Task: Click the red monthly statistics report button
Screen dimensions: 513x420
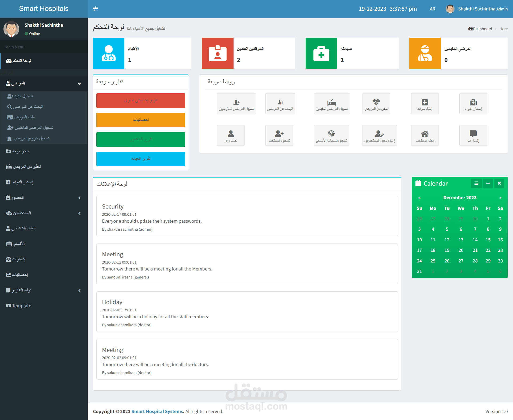Action: coord(141,100)
